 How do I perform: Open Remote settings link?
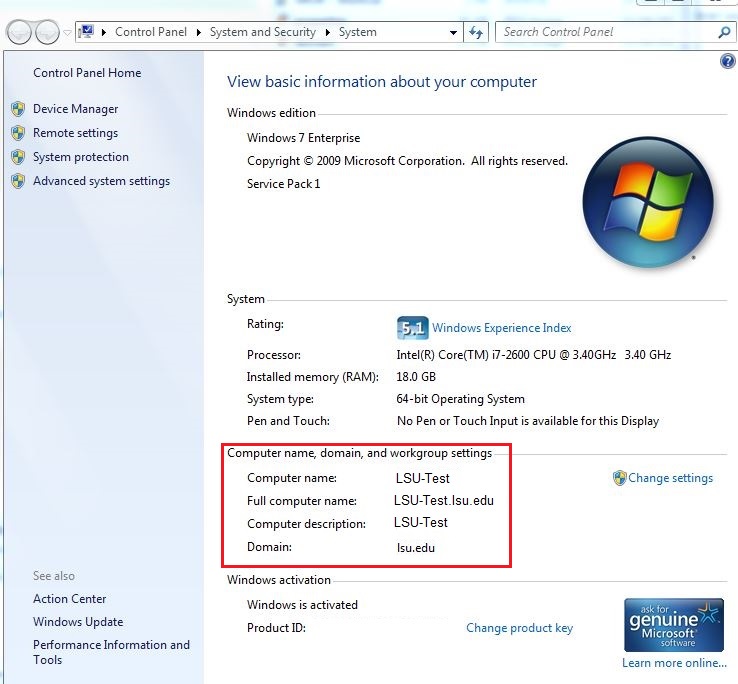click(75, 133)
